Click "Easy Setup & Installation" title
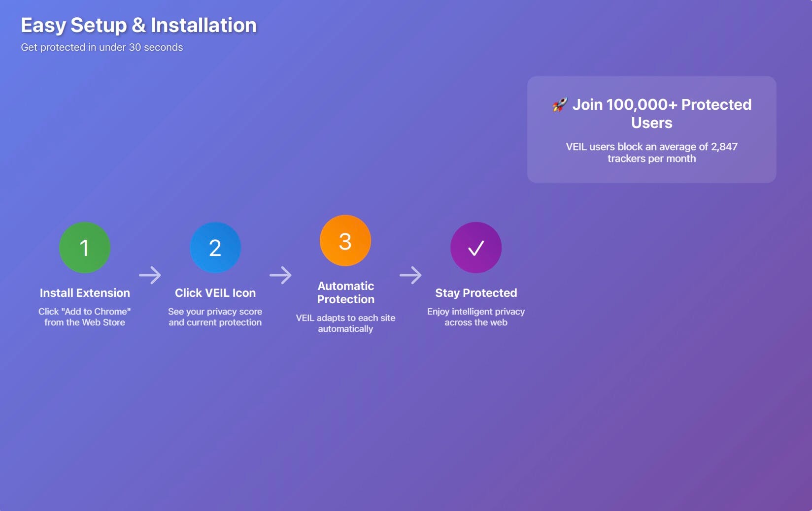Screen dimensions: 812x511 click(x=138, y=25)
